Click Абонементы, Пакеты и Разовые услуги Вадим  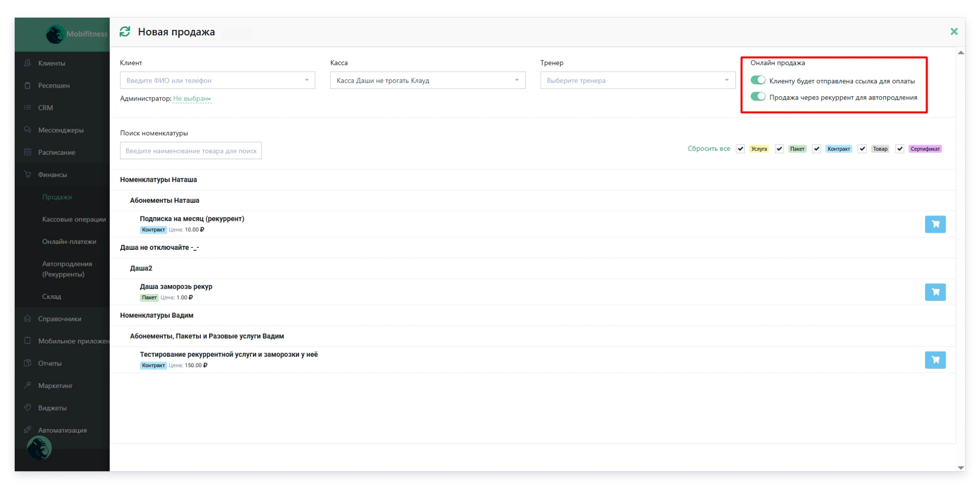[207, 336]
